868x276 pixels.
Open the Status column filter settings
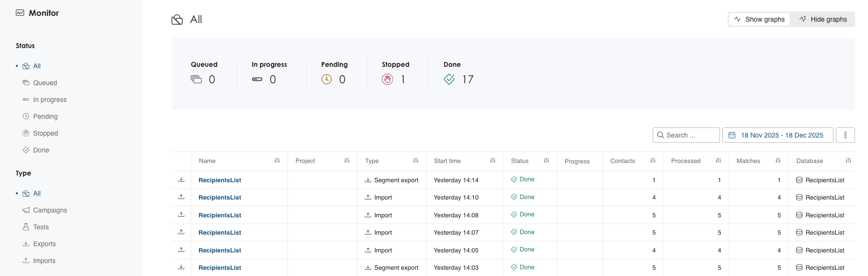tap(546, 161)
